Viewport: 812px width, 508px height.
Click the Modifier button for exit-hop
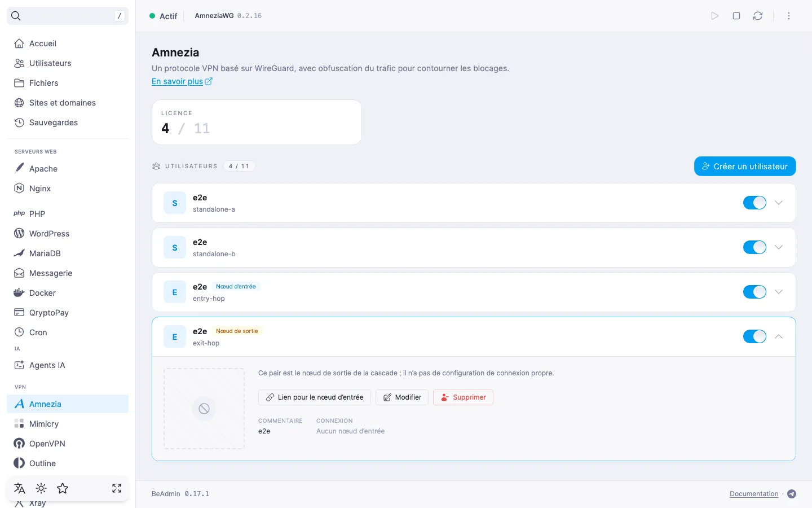click(x=402, y=397)
